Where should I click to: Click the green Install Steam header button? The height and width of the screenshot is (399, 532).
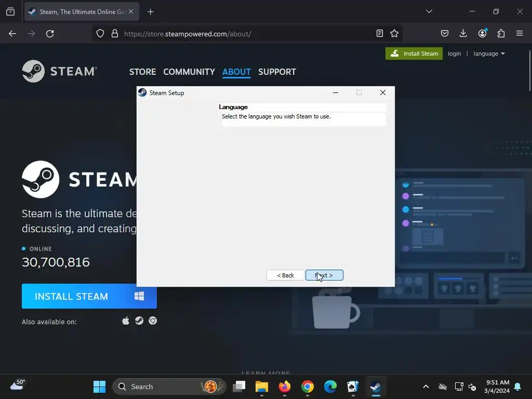414,54
